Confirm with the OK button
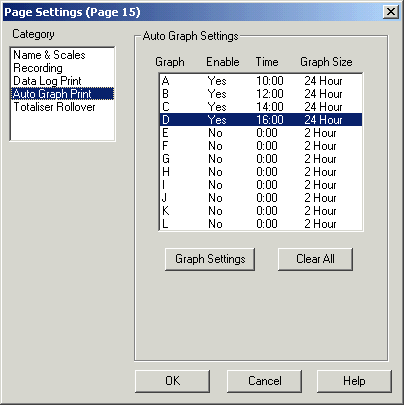The height and width of the screenshot is (405, 404). point(173,381)
